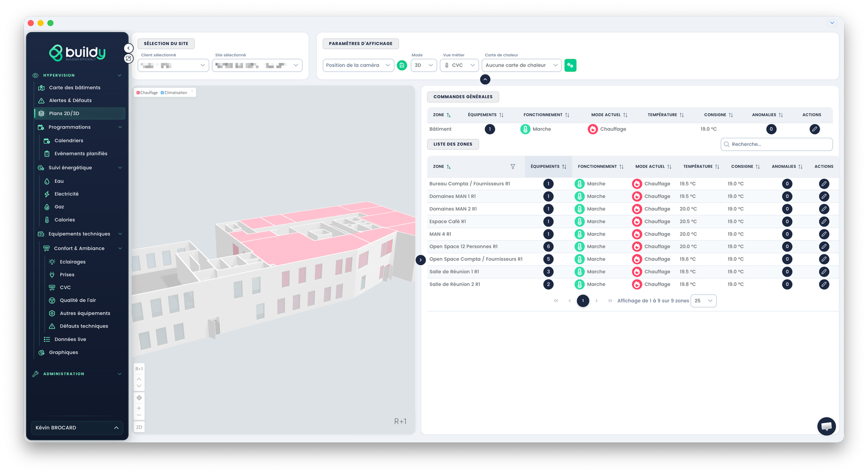Expand the Administration section
The image size is (868, 474).
tap(119, 374)
